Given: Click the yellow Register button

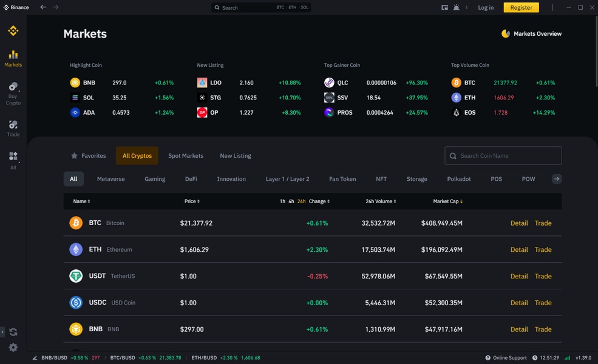Looking at the screenshot, I should click(521, 7).
